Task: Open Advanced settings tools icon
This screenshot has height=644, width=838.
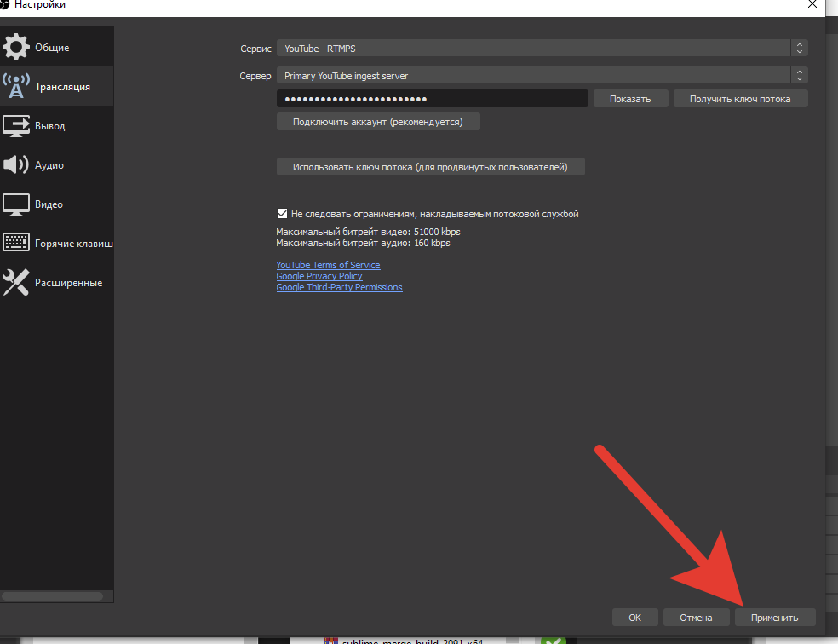Action: 16,283
